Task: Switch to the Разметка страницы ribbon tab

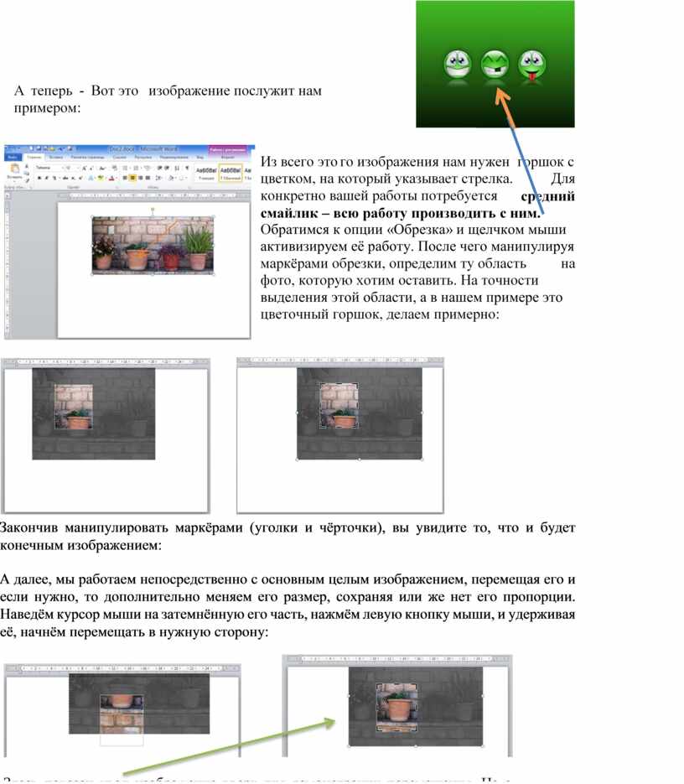Action: (x=87, y=157)
